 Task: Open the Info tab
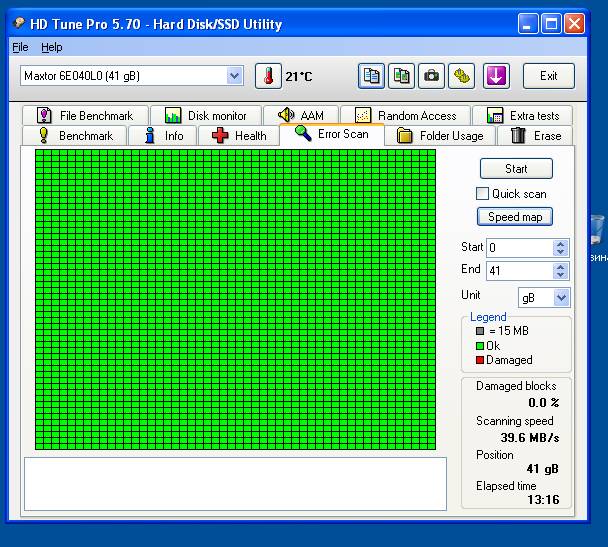(163, 136)
